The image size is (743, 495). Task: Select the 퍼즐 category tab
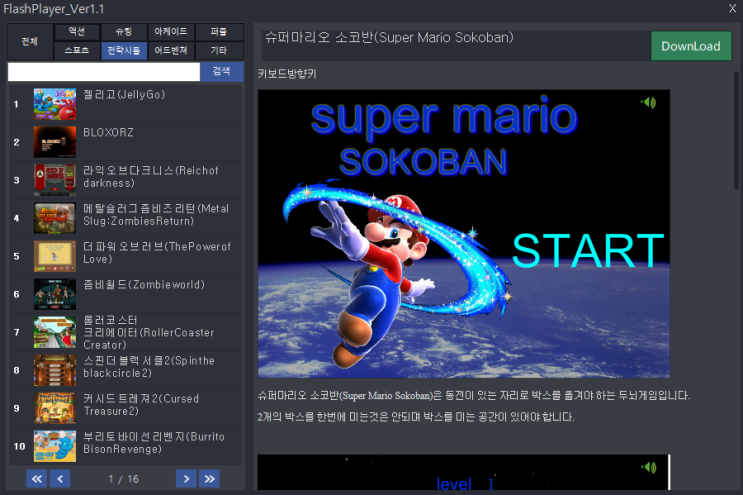pyautogui.click(x=219, y=32)
